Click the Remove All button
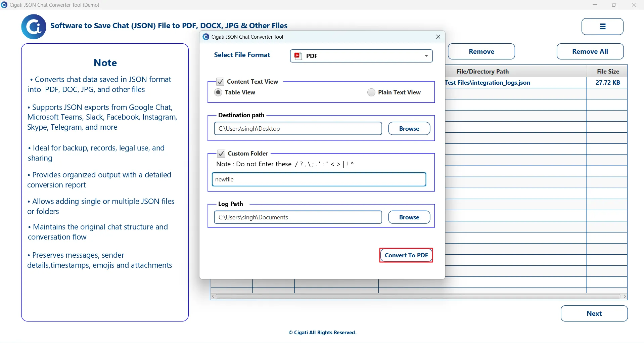The width and height of the screenshot is (644, 343). pyautogui.click(x=590, y=51)
